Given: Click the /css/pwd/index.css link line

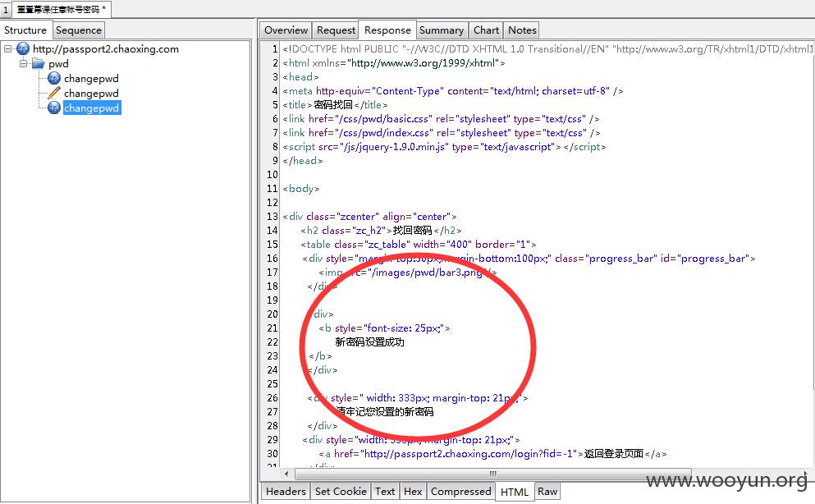Looking at the screenshot, I should coord(442,133).
